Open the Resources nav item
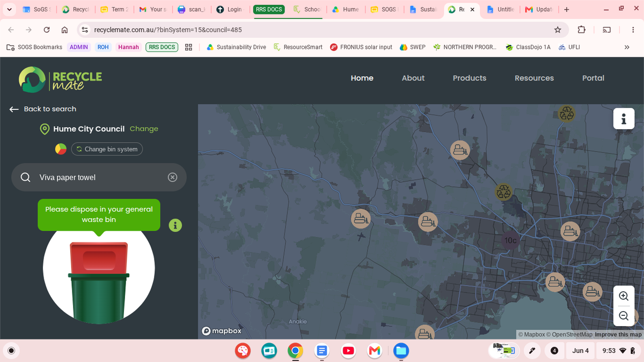Image resolution: width=644 pixels, height=362 pixels. pos(534,78)
